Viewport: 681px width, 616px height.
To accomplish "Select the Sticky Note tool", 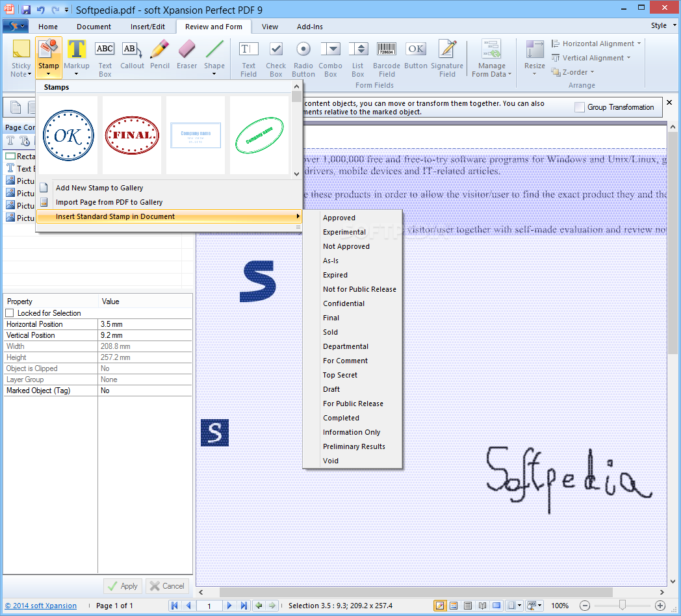I will (x=21, y=58).
